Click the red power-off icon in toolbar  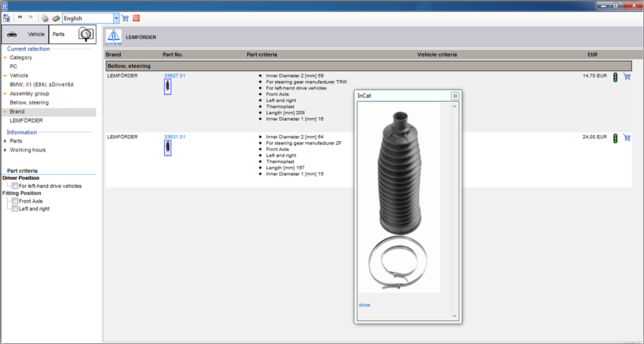coord(136,18)
